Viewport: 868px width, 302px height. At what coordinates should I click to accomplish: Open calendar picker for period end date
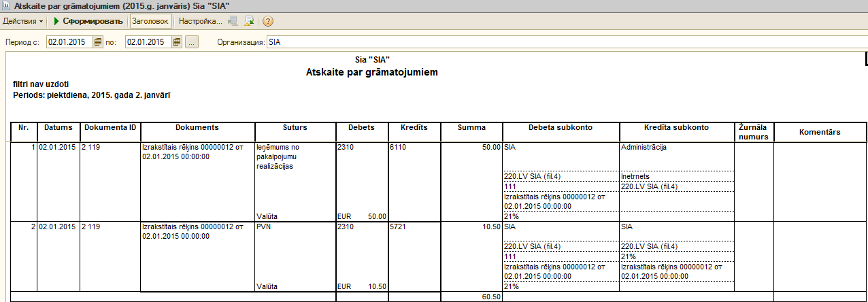pos(177,42)
